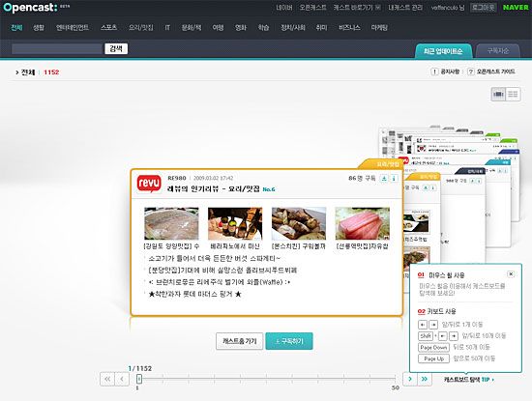Go to previous cast single-left arrow

122,379
